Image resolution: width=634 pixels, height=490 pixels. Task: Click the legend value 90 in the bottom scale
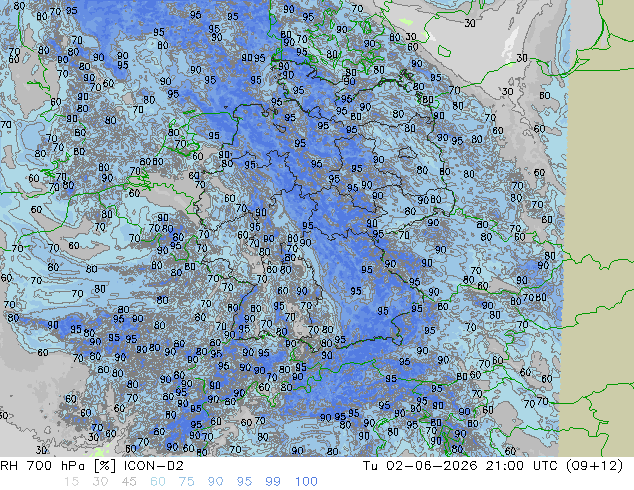coord(215,482)
